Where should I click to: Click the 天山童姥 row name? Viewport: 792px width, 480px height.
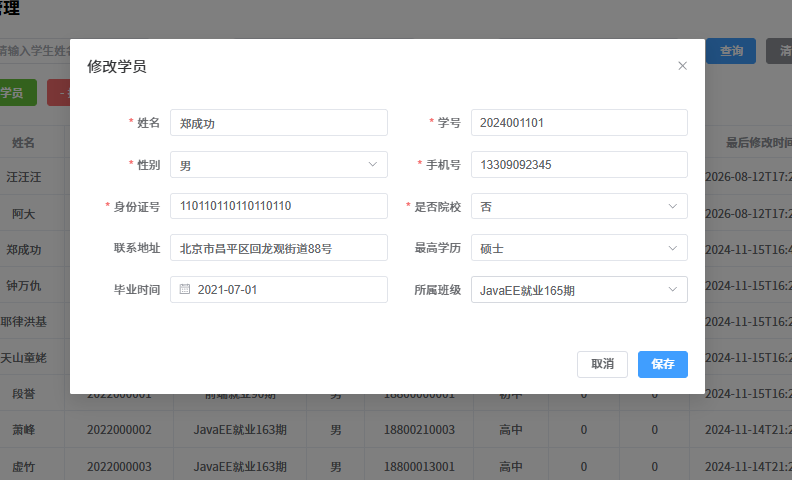pos(24,358)
